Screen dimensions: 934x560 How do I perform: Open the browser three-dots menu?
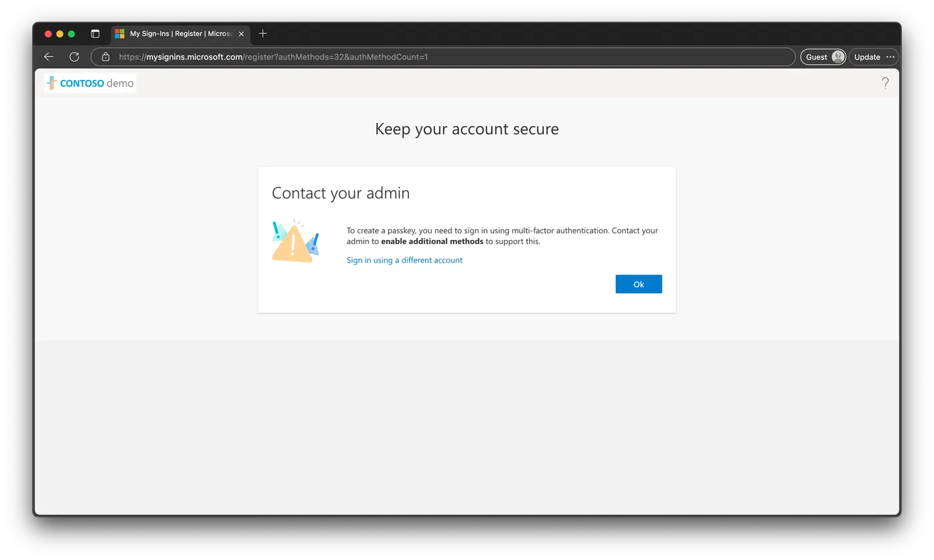tap(891, 57)
